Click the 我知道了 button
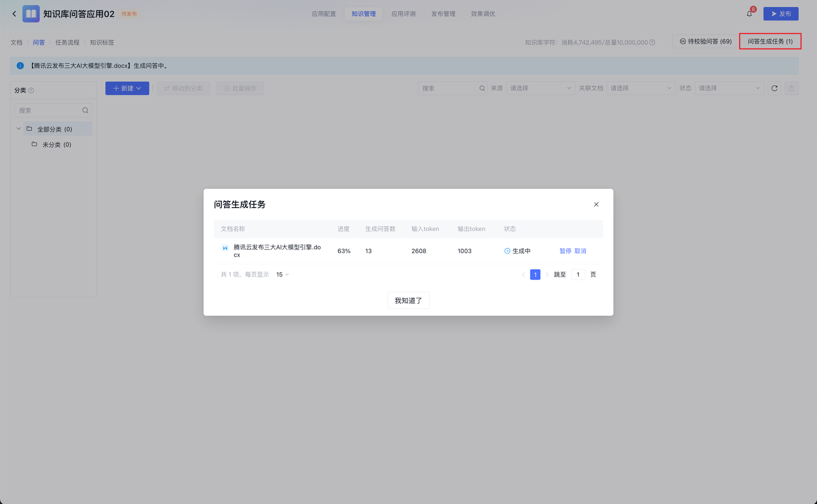The image size is (817, 504). 408,300
